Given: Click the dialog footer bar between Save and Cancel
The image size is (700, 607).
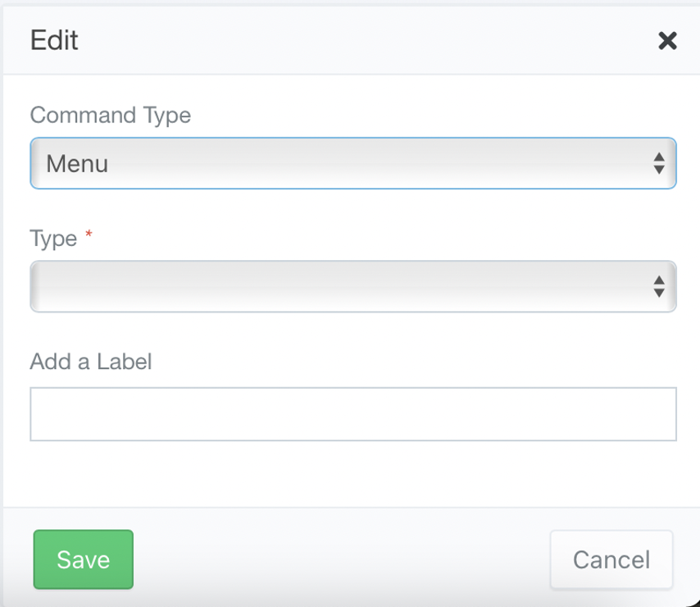Looking at the screenshot, I should [x=342, y=559].
